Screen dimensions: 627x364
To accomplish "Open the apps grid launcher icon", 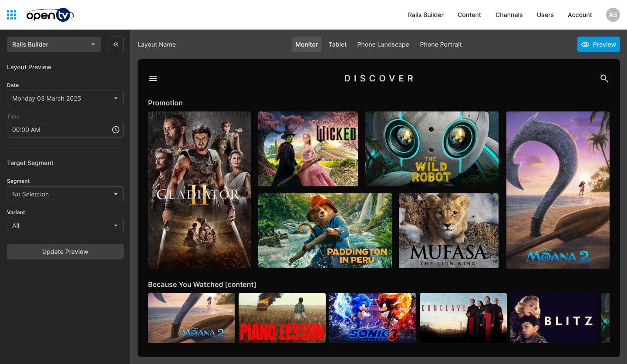I will pyautogui.click(x=12, y=15).
